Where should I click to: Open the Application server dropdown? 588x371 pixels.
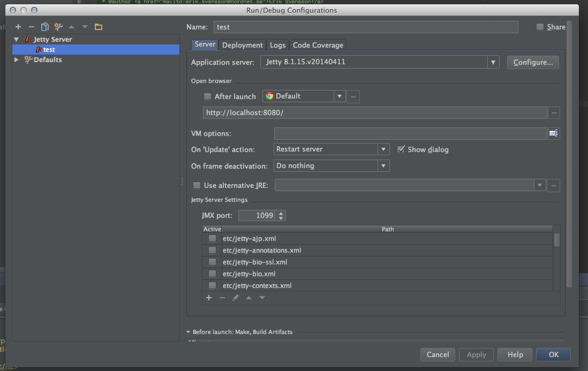(493, 62)
